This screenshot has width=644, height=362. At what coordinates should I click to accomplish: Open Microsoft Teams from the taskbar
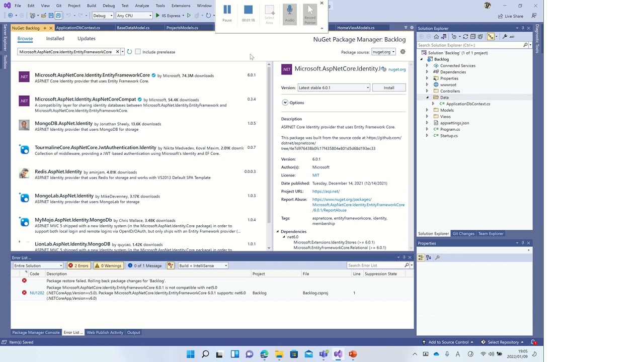tap(323, 354)
